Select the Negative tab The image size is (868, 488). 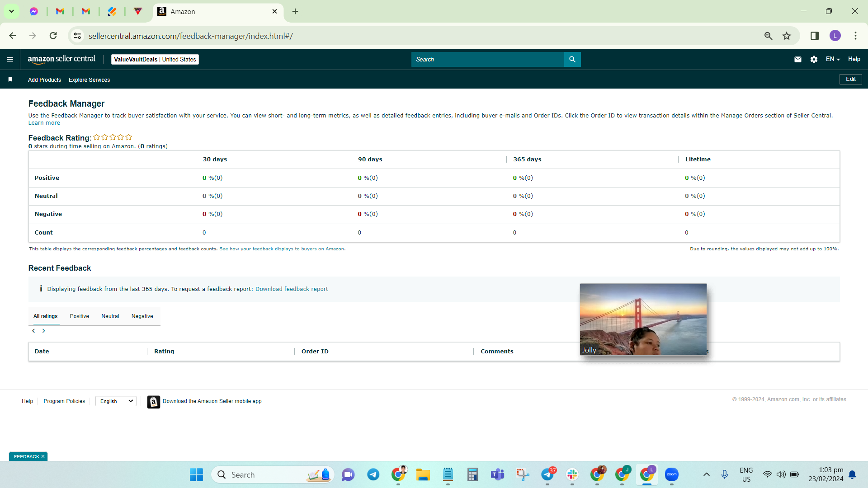pos(142,316)
